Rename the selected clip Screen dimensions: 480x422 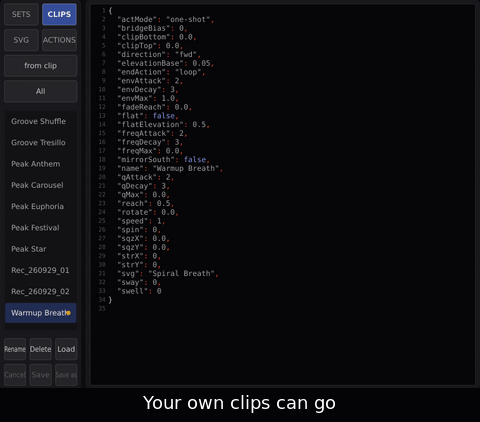click(x=15, y=349)
